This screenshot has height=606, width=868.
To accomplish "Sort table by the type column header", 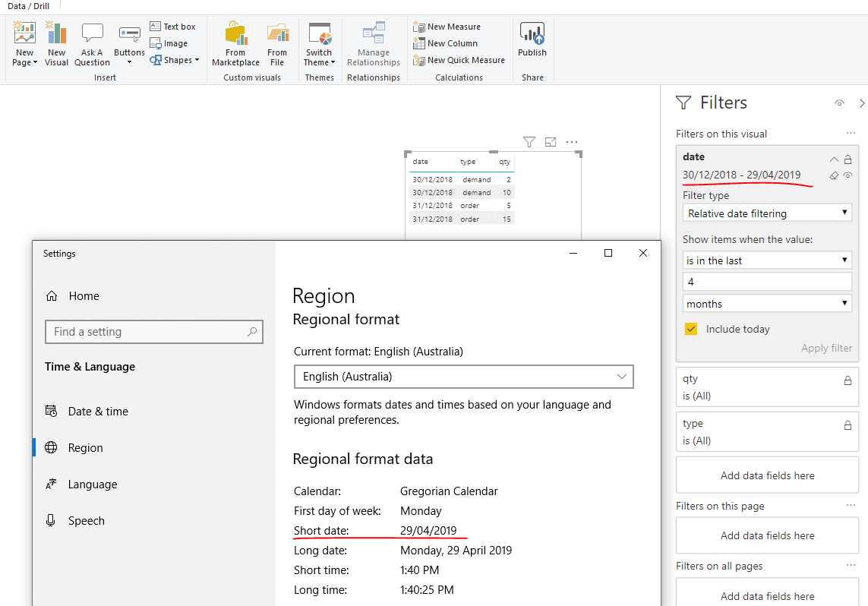I will click(468, 162).
